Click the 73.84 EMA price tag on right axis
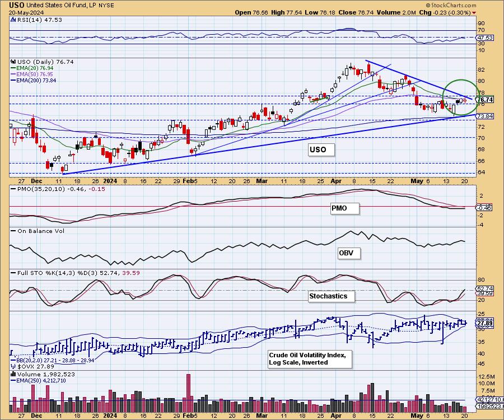The image size is (504, 420). point(486,116)
